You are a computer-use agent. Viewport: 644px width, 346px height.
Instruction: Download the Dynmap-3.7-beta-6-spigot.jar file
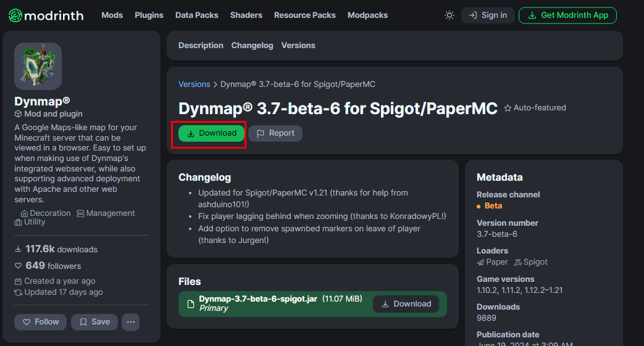click(x=406, y=304)
